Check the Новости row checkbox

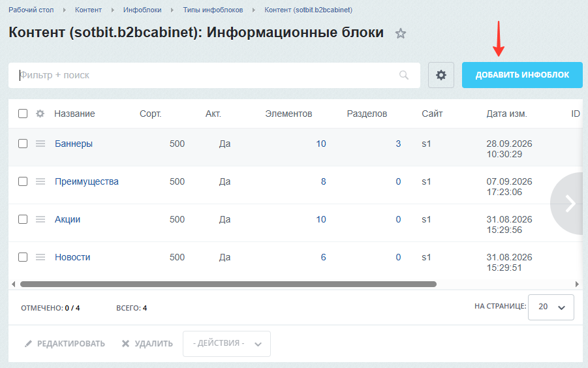point(23,257)
